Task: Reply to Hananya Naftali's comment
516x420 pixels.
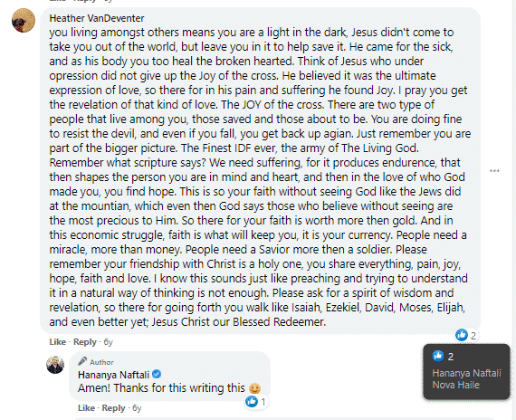Action: click(x=113, y=408)
